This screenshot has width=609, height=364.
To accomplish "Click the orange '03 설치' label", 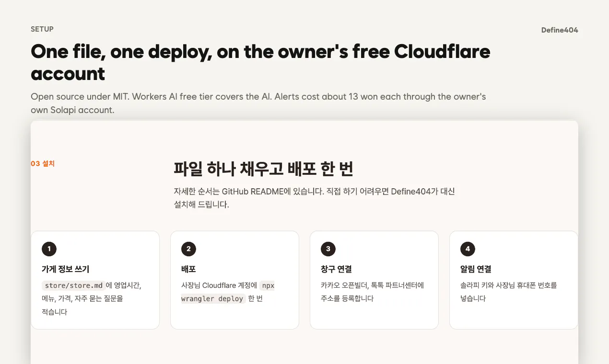I will [x=43, y=163].
